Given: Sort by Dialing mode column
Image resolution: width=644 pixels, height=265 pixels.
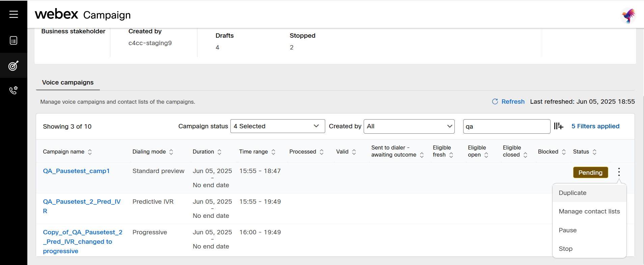Looking at the screenshot, I should pos(171,152).
